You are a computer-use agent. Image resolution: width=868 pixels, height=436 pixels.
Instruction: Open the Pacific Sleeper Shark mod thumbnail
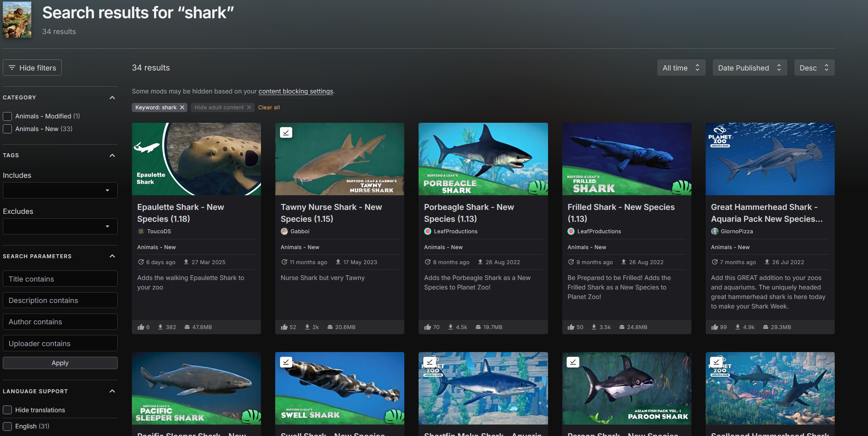(196, 388)
